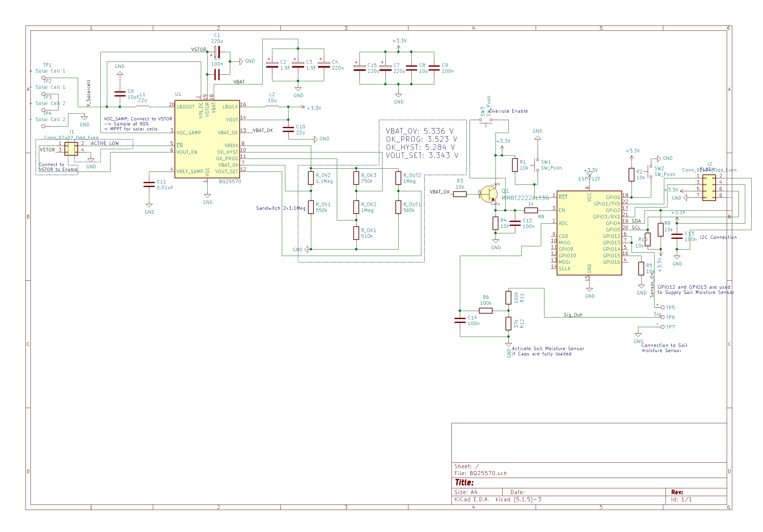Select the ESP-12F U2 module symbol

[x=589, y=233]
